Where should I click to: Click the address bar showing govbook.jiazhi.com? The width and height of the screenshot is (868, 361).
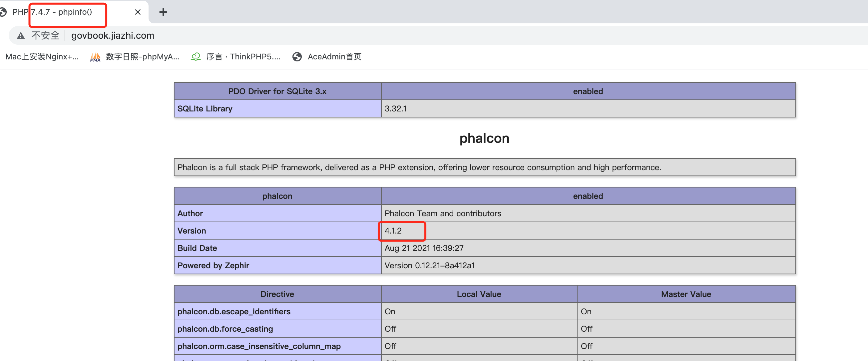click(113, 35)
